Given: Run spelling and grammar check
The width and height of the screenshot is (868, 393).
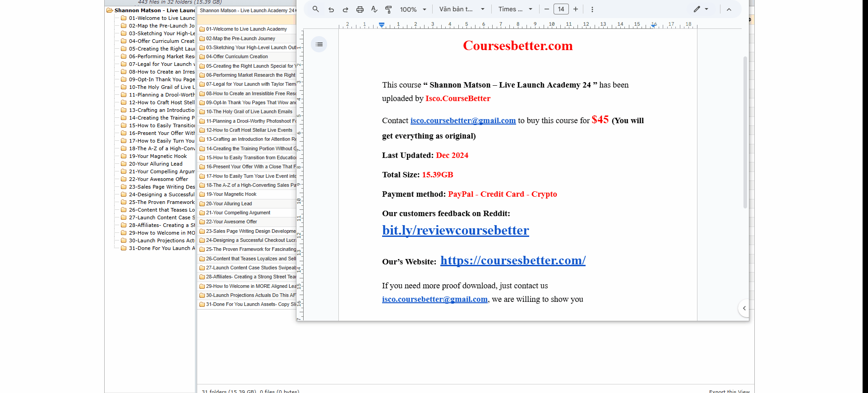Looking at the screenshot, I should pos(374,9).
